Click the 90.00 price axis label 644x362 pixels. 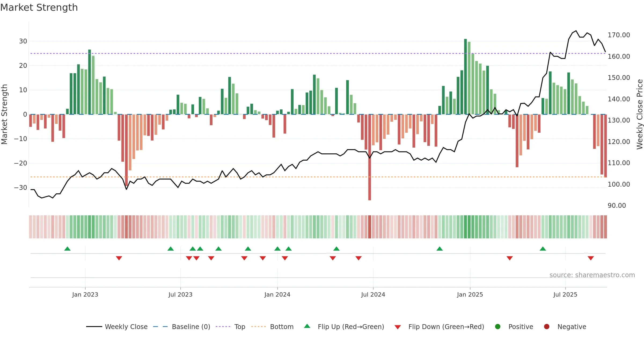[617, 206]
